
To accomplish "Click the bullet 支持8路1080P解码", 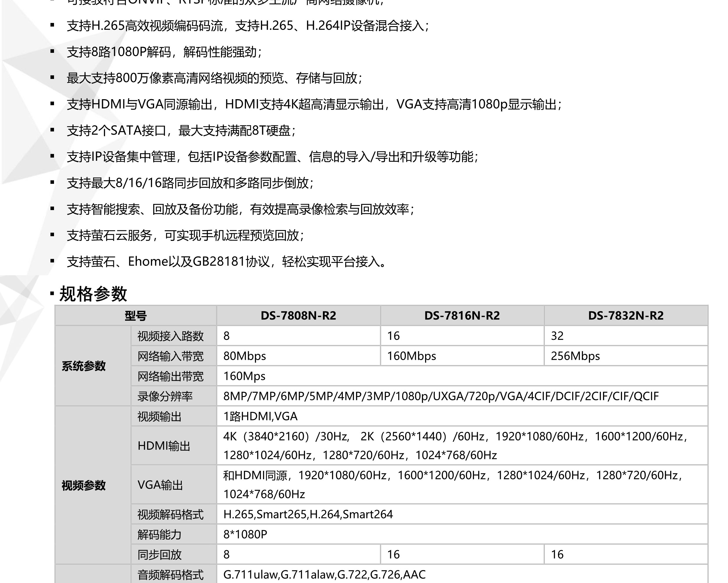I will tap(164, 52).
